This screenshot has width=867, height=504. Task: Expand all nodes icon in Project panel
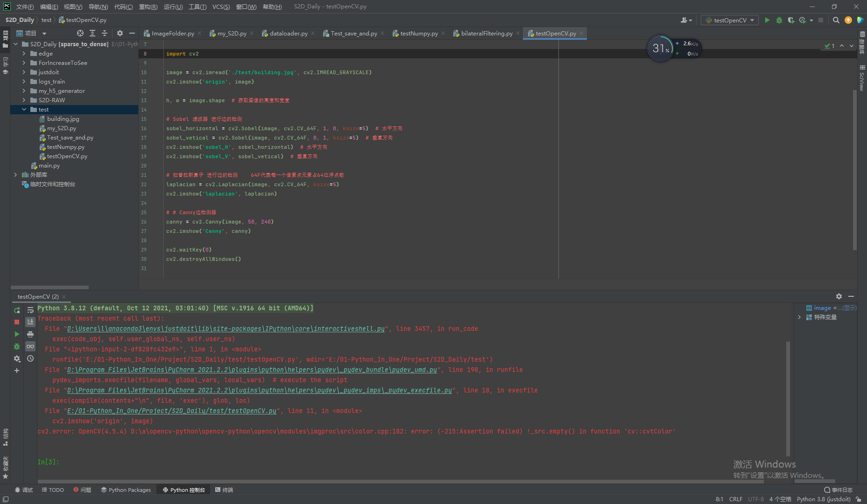[92, 33]
